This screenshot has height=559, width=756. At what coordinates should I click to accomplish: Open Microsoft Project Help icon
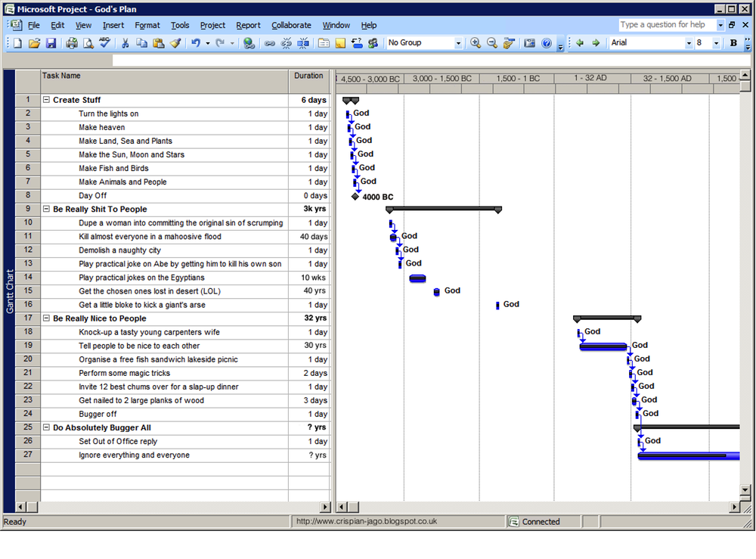pyautogui.click(x=547, y=43)
